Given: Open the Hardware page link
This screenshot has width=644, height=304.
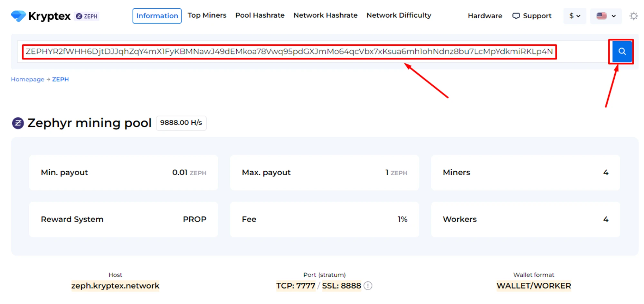Looking at the screenshot, I should pyautogui.click(x=485, y=16).
